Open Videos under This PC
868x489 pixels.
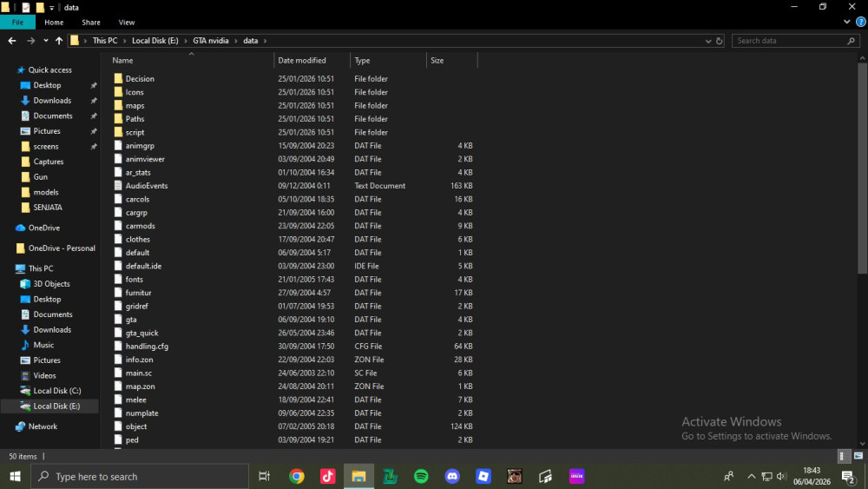click(x=44, y=375)
